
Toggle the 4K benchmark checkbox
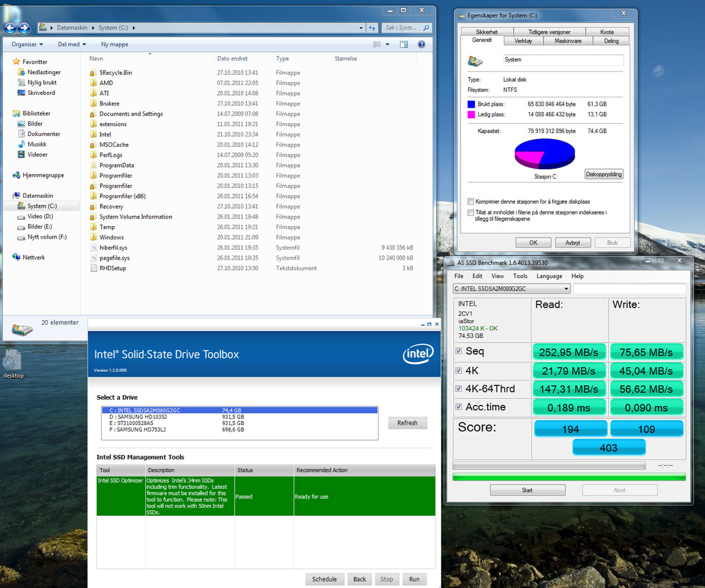pyautogui.click(x=459, y=371)
